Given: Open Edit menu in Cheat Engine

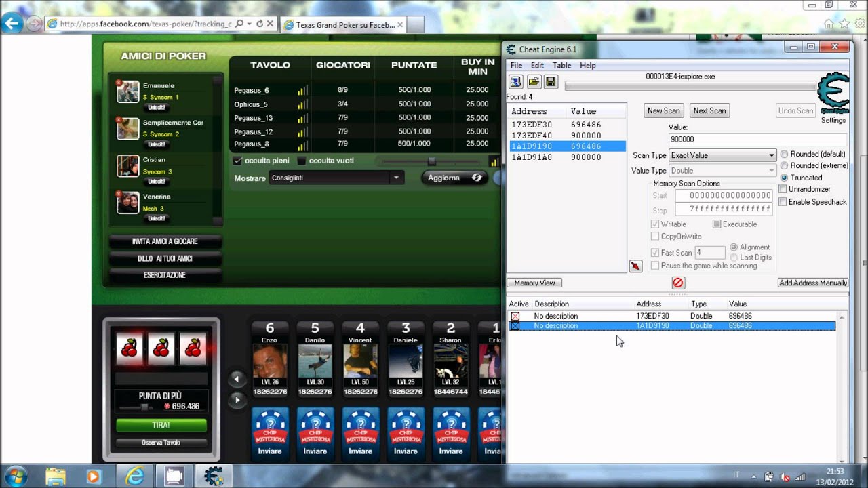Looking at the screenshot, I should [537, 65].
